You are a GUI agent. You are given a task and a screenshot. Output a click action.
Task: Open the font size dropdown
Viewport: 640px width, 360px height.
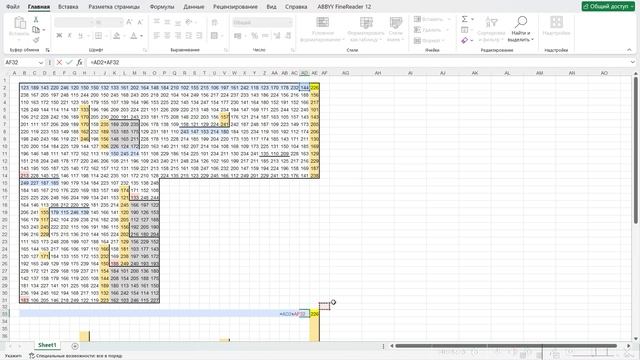pos(121,22)
